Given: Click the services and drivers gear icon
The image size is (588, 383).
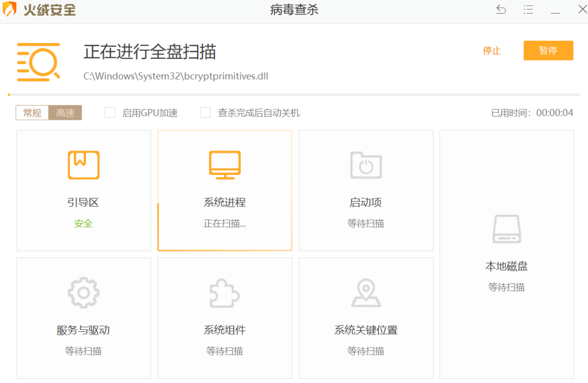Looking at the screenshot, I should (83, 293).
